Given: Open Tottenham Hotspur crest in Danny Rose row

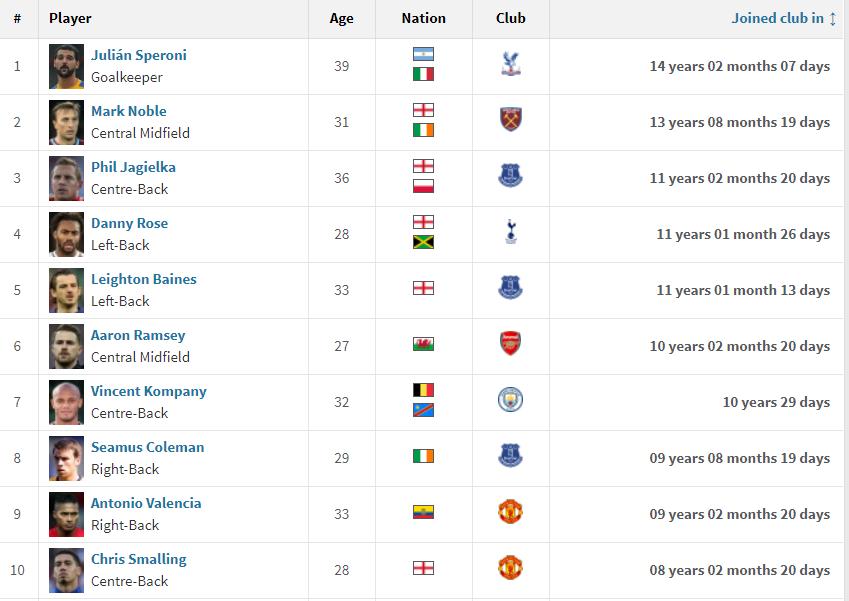Looking at the screenshot, I should tap(511, 232).
